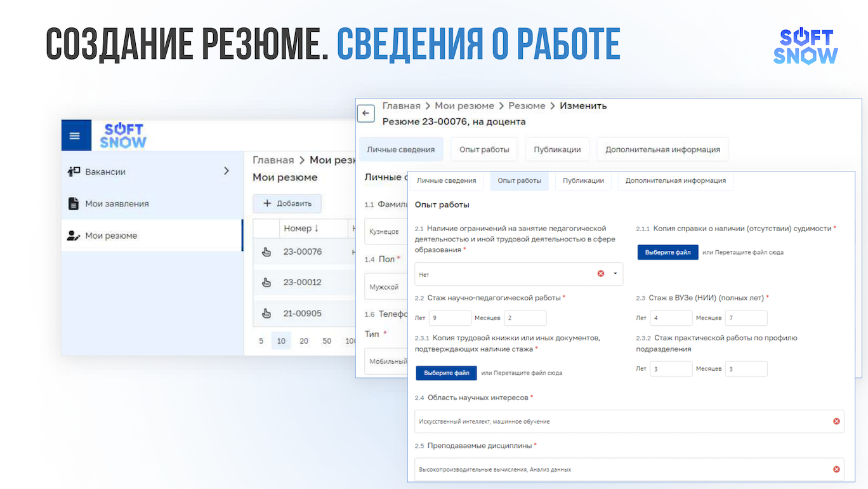Open Мои заявления in sidebar
868x489 pixels.
(152, 204)
